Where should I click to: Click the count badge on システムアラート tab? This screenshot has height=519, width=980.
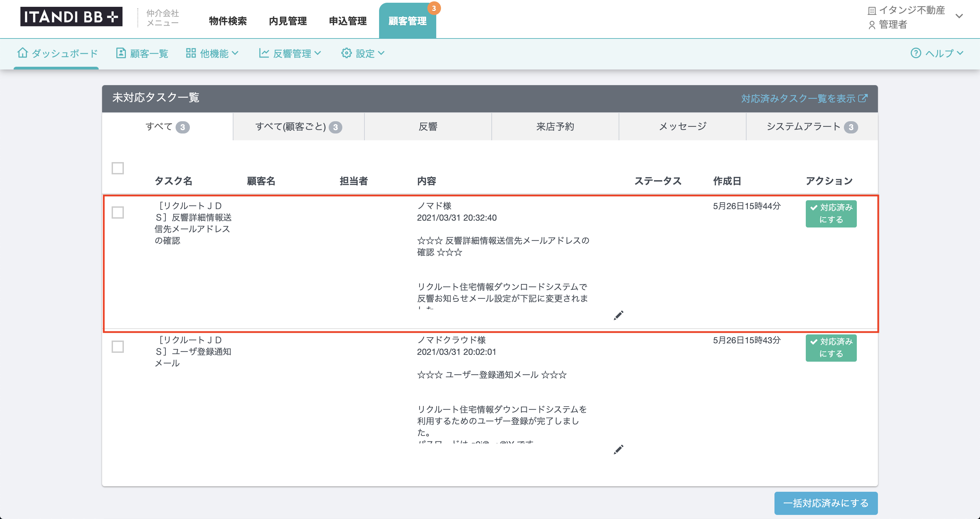pyautogui.click(x=851, y=127)
